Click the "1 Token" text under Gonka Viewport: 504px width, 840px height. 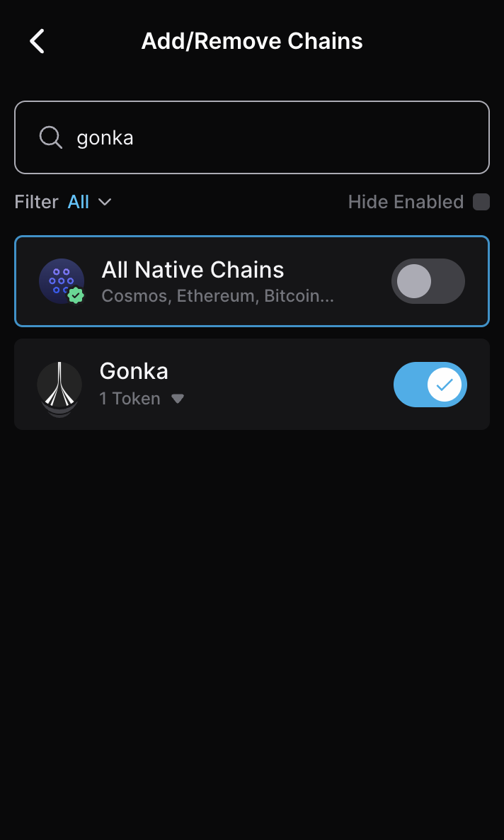130,399
